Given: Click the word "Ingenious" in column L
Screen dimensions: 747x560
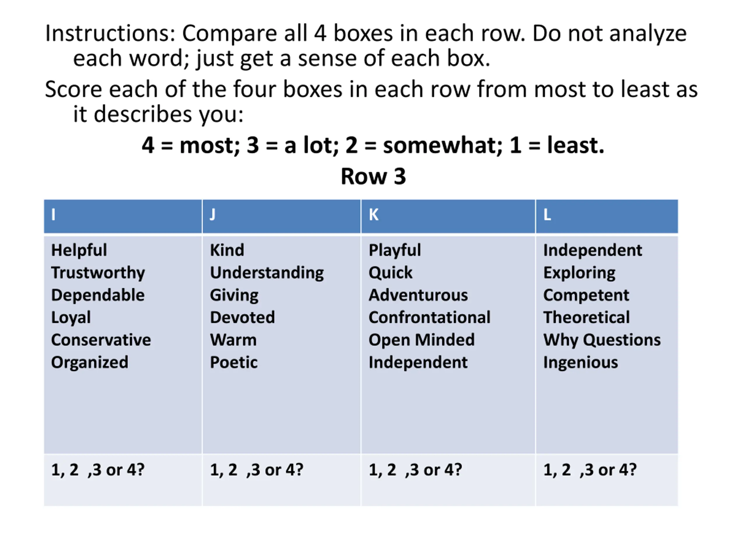Looking at the screenshot, I should [x=580, y=362].
